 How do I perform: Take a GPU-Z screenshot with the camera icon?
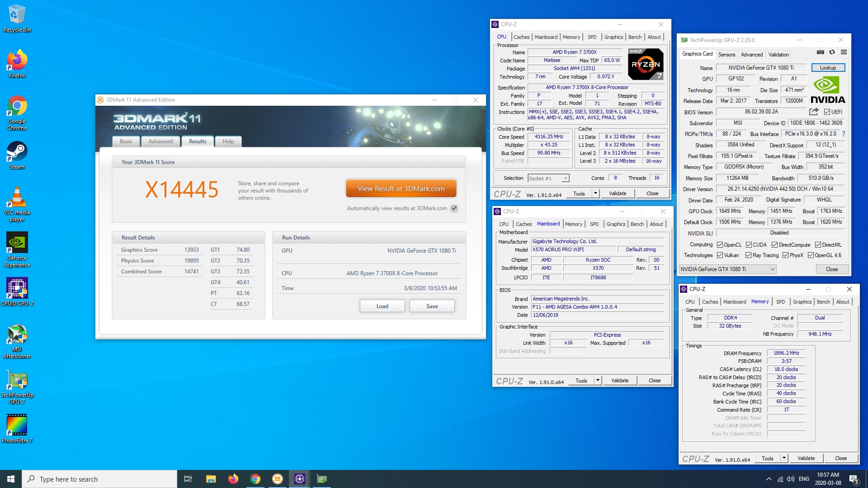(x=820, y=52)
